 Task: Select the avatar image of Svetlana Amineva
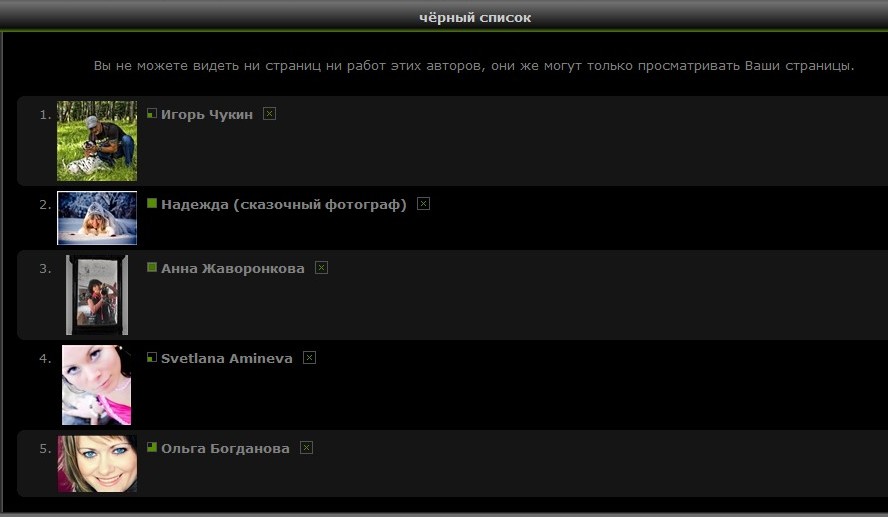pyautogui.click(x=97, y=385)
